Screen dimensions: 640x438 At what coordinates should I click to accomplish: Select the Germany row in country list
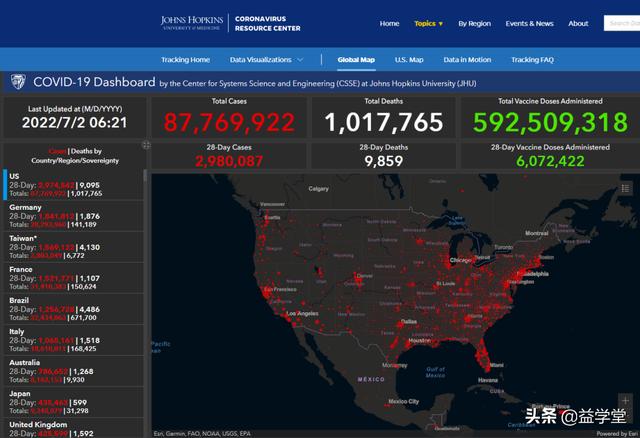pyautogui.click(x=73, y=216)
